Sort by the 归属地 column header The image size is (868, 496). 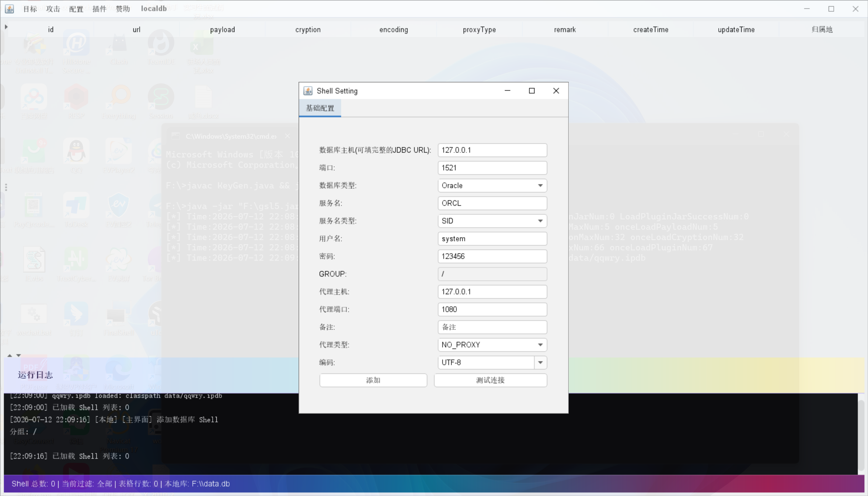822,30
